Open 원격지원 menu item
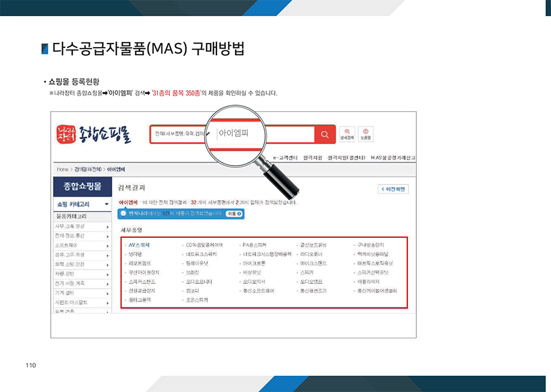Viewport: 551px width, 392px height. pyautogui.click(x=313, y=158)
